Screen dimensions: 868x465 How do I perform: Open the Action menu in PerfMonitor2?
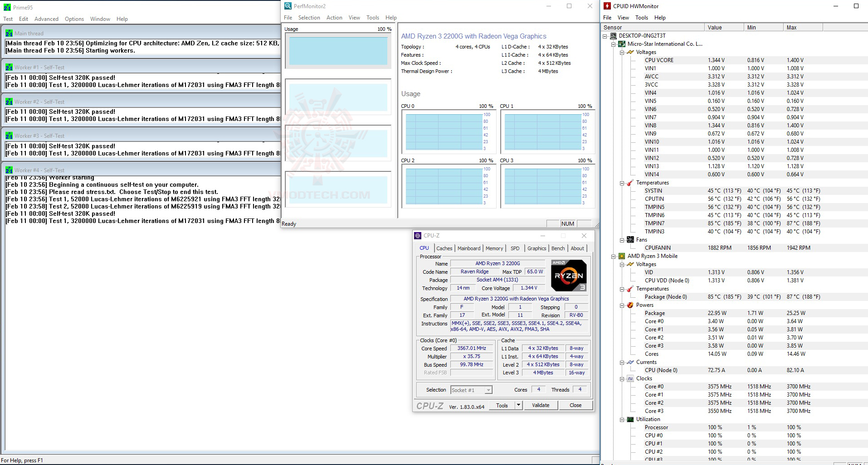tap(334, 18)
